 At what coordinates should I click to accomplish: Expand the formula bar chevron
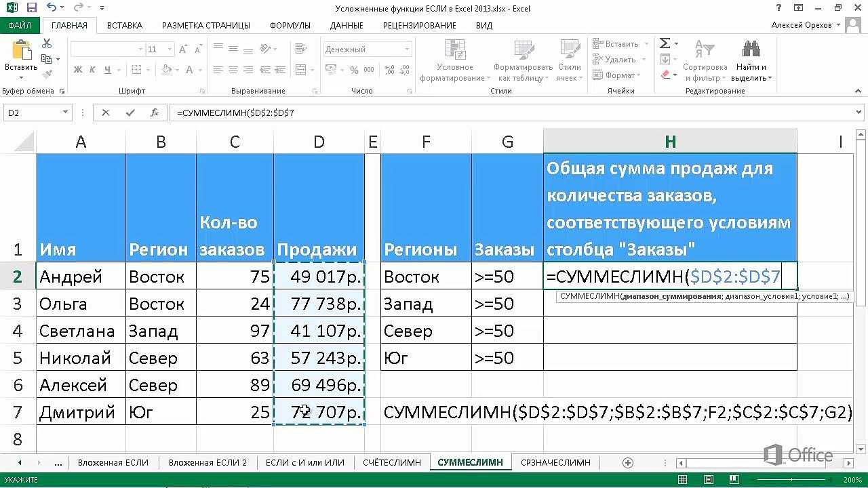pyautogui.click(x=859, y=113)
